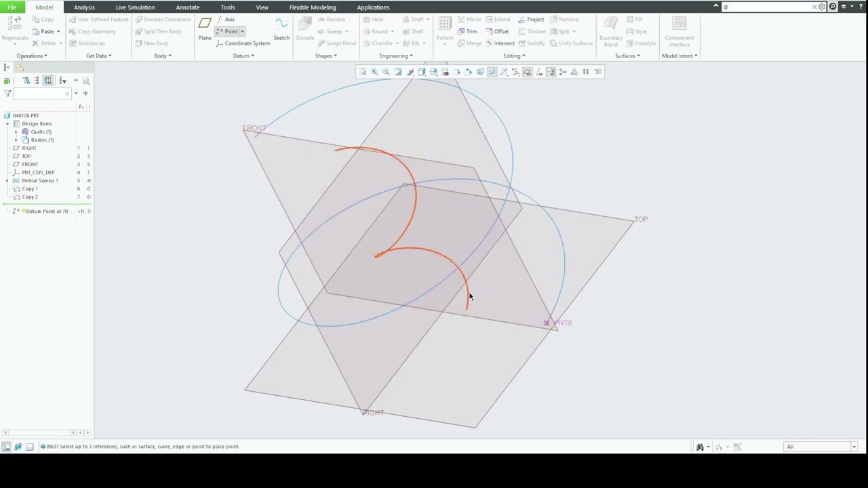The image size is (868, 488).
Task: Expand the Helical Sweep 1 feature
Action: (x=7, y=181)
